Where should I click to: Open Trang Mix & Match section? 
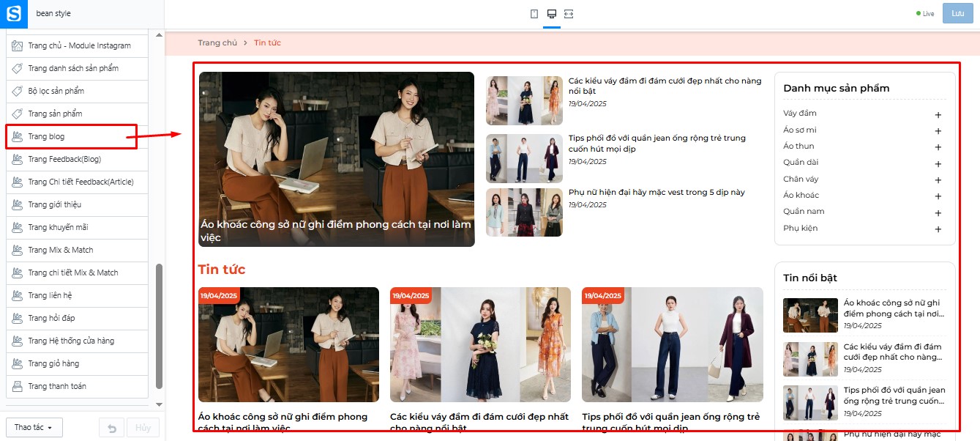[x=77, y=250]
